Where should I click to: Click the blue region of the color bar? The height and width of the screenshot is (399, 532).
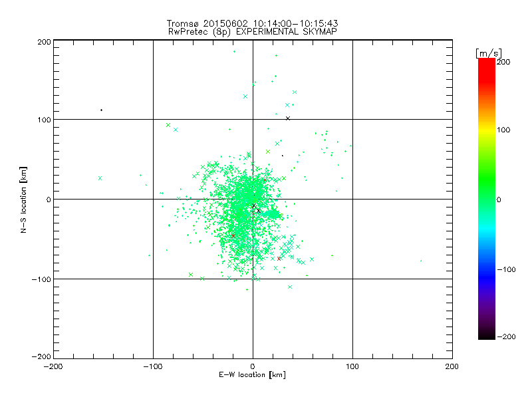click(487, 273)
